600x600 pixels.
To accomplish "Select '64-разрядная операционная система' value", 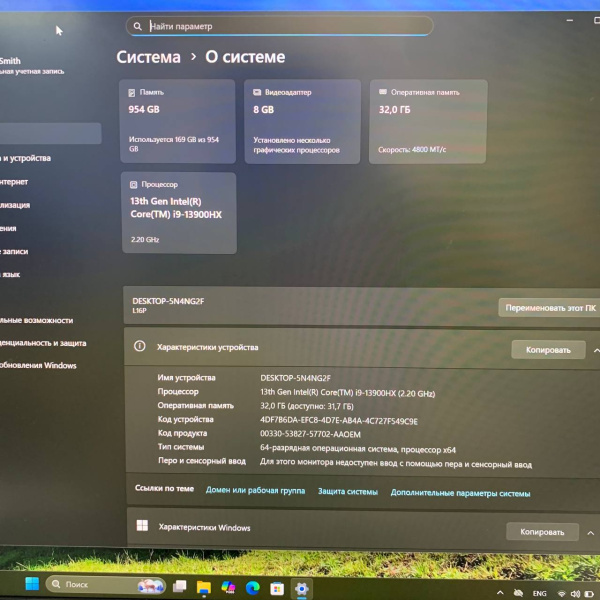I will 358,448.
